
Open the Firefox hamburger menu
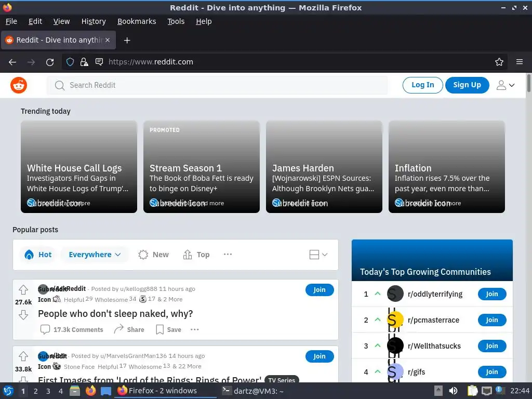click(520, 62)
